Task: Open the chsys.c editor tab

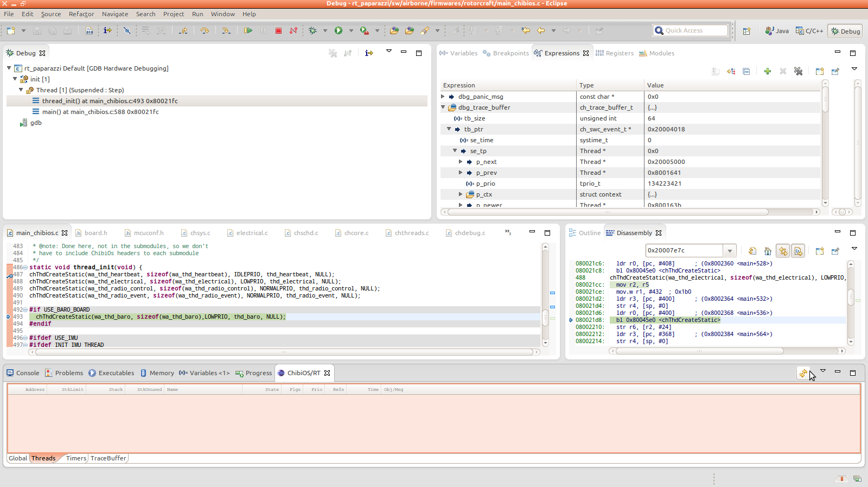Action: [195, 233]
